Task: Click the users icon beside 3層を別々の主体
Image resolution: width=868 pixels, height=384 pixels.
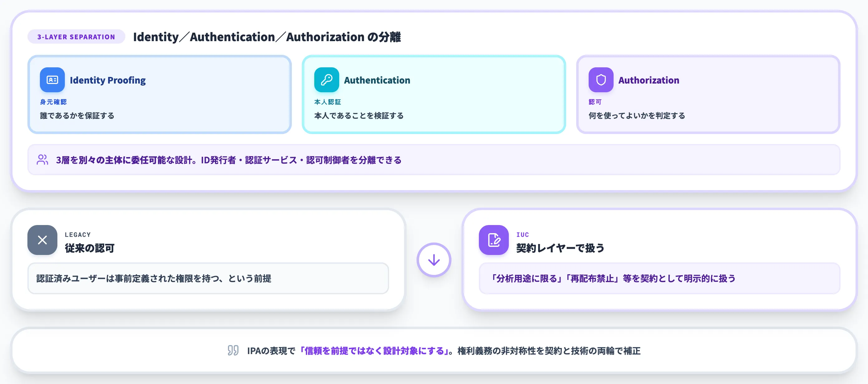Action: point(42,160)
